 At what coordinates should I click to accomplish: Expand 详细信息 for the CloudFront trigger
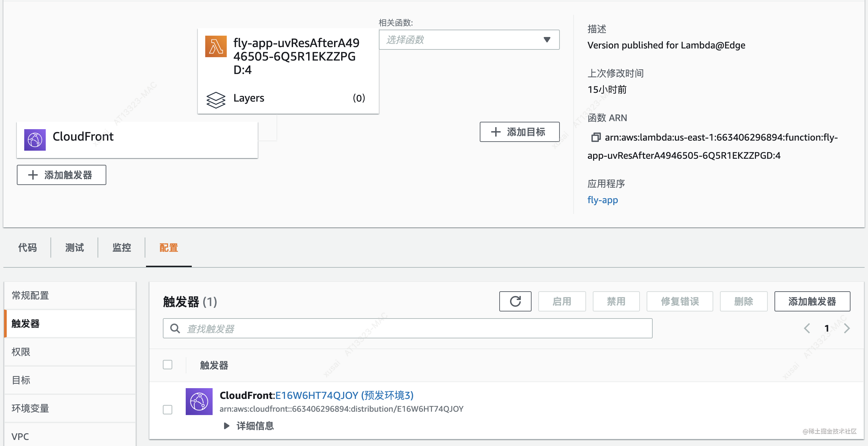coord(249,426)
